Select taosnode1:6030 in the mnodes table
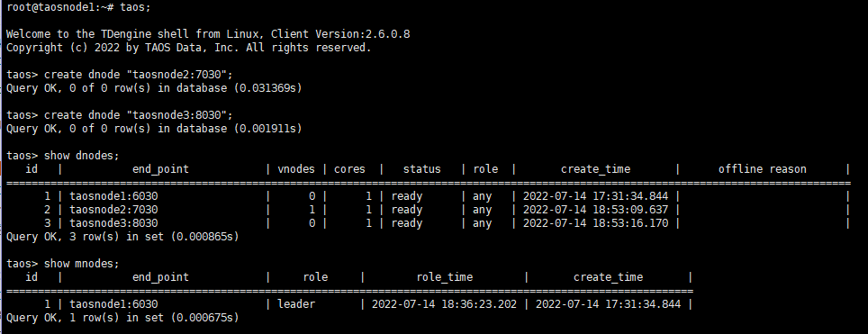The width and height of the screenshot is (868, 334). coord(113,304)
